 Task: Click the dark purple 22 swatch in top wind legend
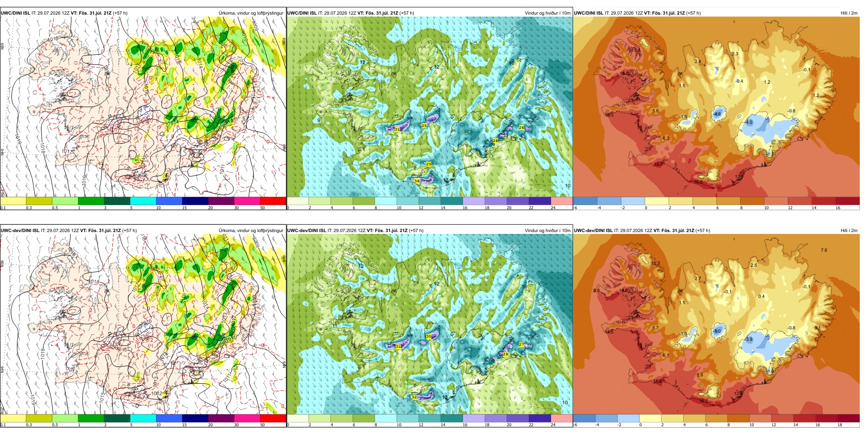point(540,201)
